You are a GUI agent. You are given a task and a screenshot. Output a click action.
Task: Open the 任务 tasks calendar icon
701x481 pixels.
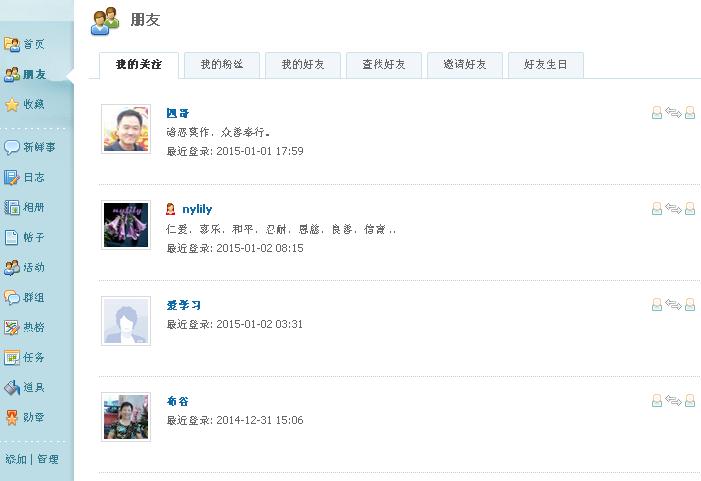12,358
